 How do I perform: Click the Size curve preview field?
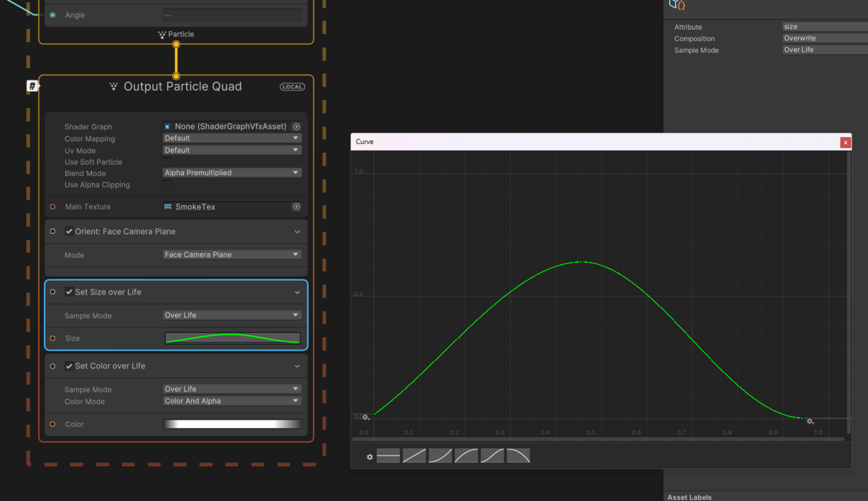pos(232,338)
